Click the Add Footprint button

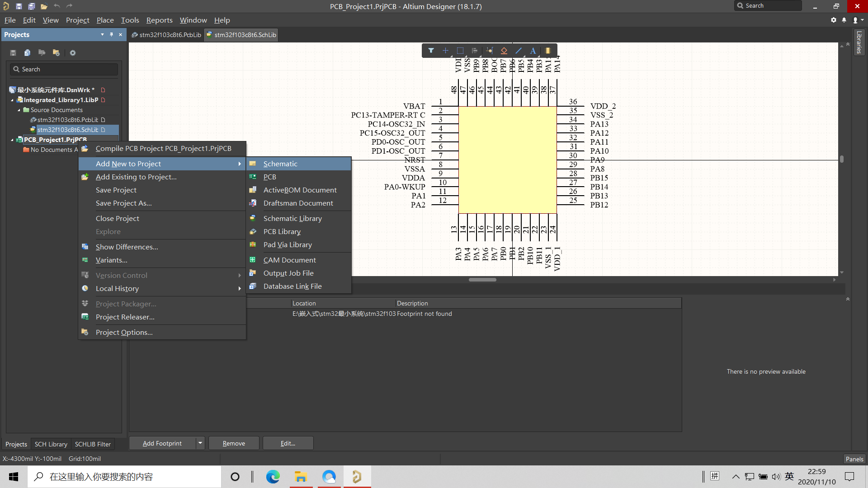(x=162, y=443)
